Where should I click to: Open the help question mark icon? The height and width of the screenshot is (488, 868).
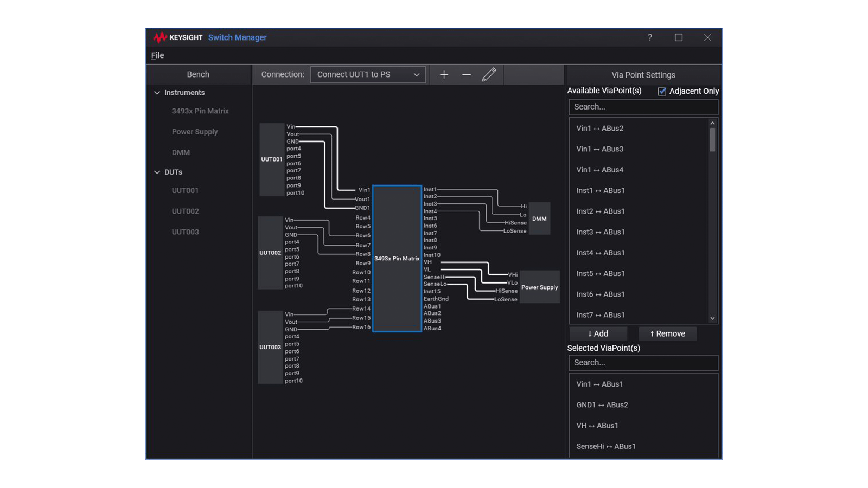click(649, 37)
